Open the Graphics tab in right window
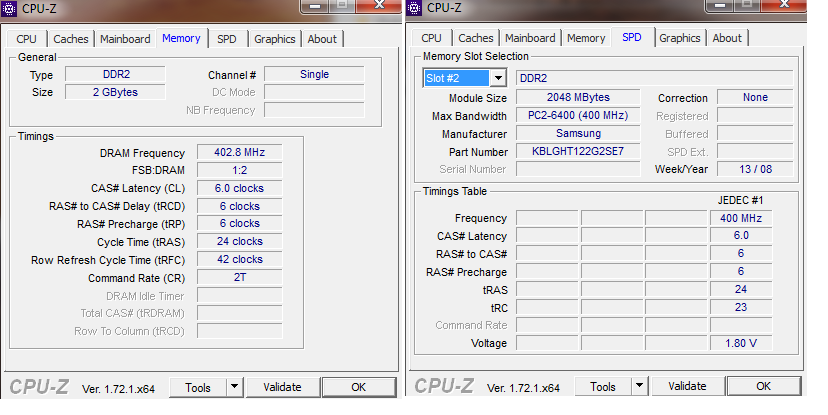 tap(680, 38)
